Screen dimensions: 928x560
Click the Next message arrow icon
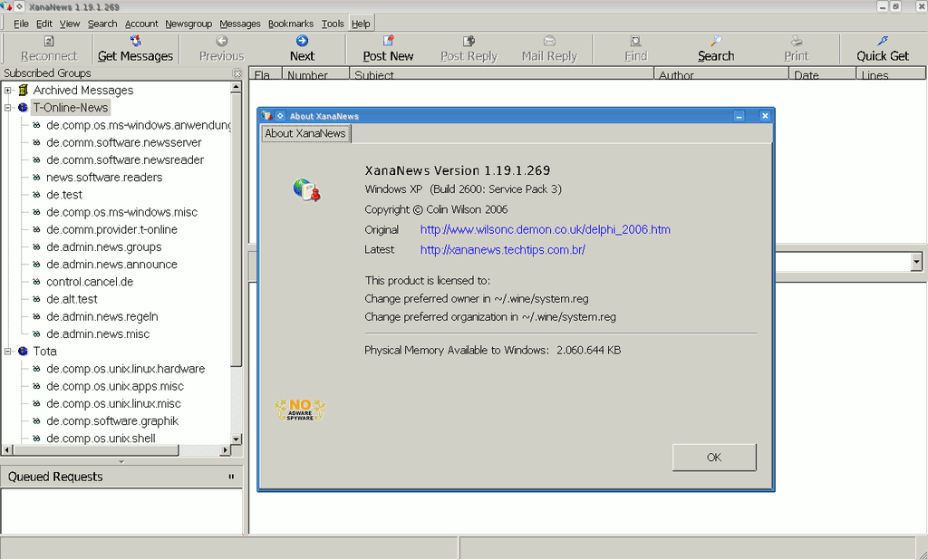pyautogui.click(x=302, y=41)
